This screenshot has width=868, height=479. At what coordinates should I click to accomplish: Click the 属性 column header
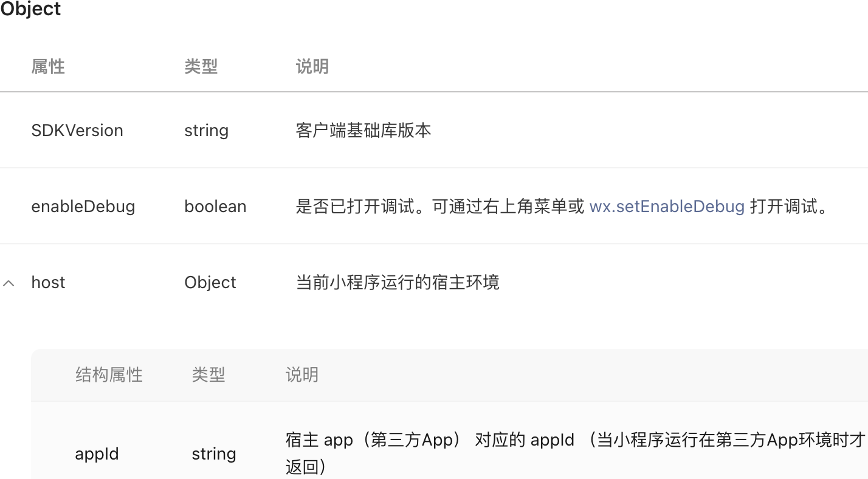tap(48, 66)
